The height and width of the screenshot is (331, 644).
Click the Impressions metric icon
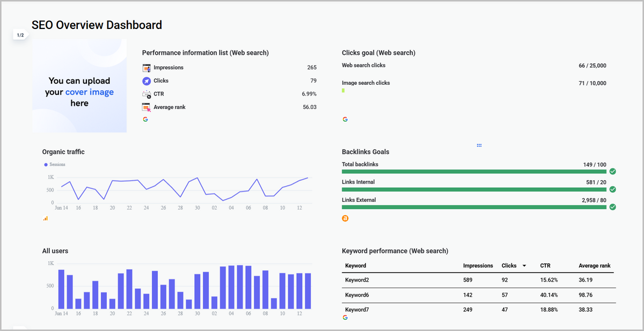click(145, 68)
